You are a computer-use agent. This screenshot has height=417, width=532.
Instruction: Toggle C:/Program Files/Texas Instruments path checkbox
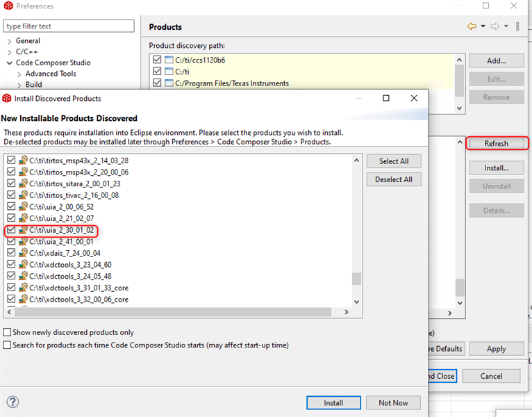pyautogui.click(x=157, y=83)
